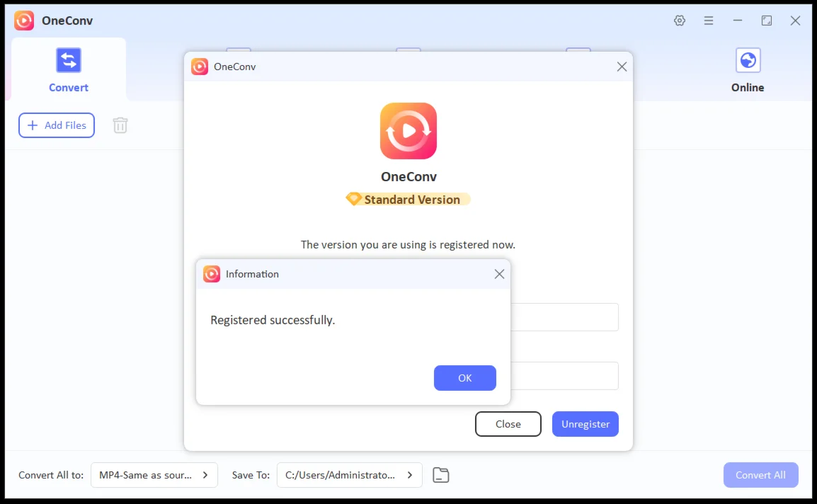Click the Online globe icon
The image size is (817, 504).
748,60
